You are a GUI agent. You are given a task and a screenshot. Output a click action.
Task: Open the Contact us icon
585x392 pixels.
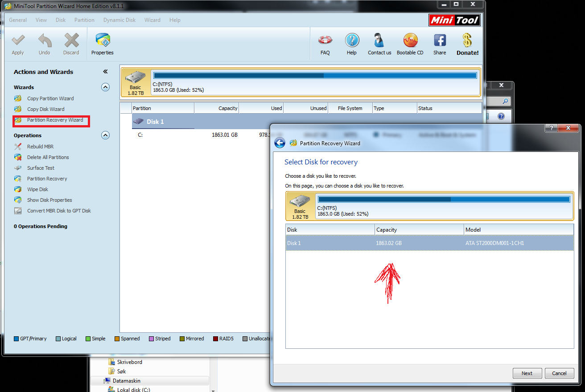[379, 41]
